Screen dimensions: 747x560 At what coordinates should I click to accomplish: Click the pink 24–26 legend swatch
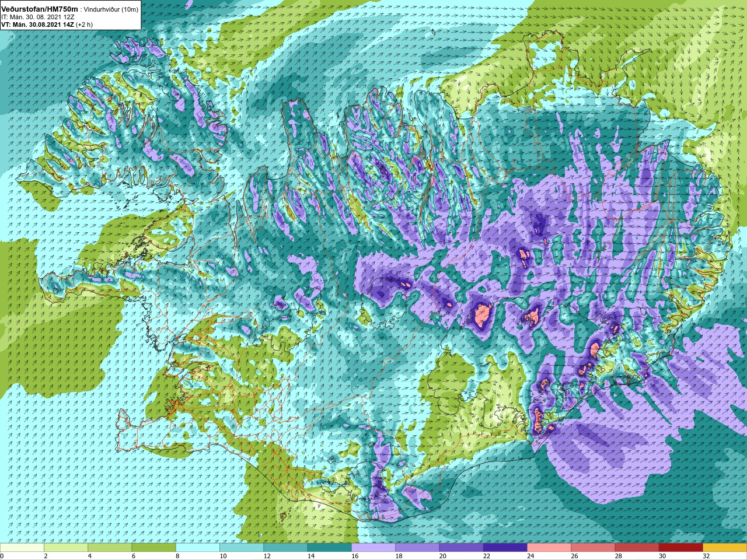click(x=549, y=548)
